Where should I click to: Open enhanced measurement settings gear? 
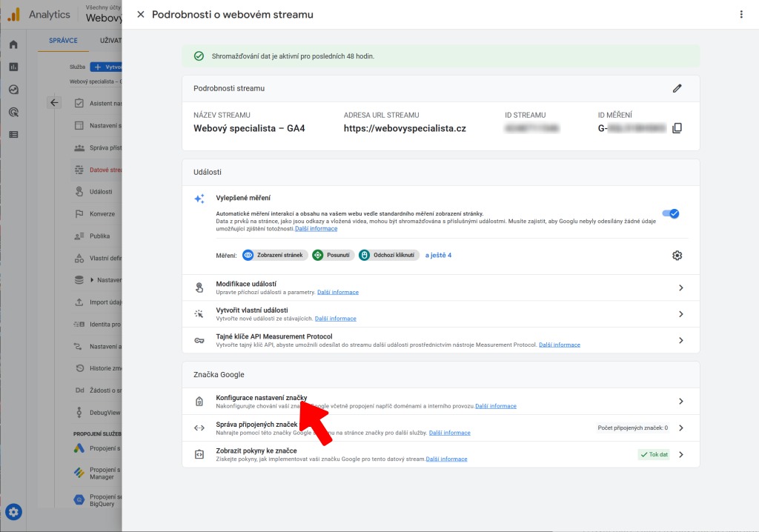pos(677,254)
